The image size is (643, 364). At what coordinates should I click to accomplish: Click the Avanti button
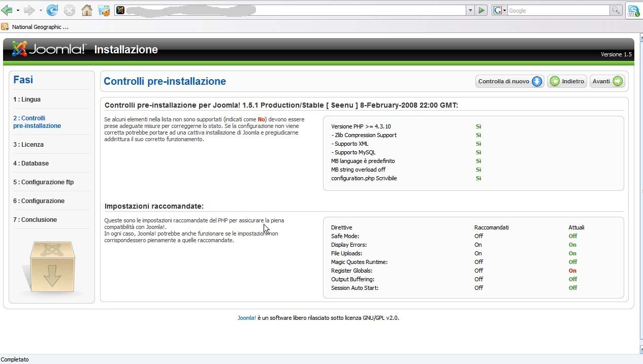pyautogui.click(x=607, y=81)
